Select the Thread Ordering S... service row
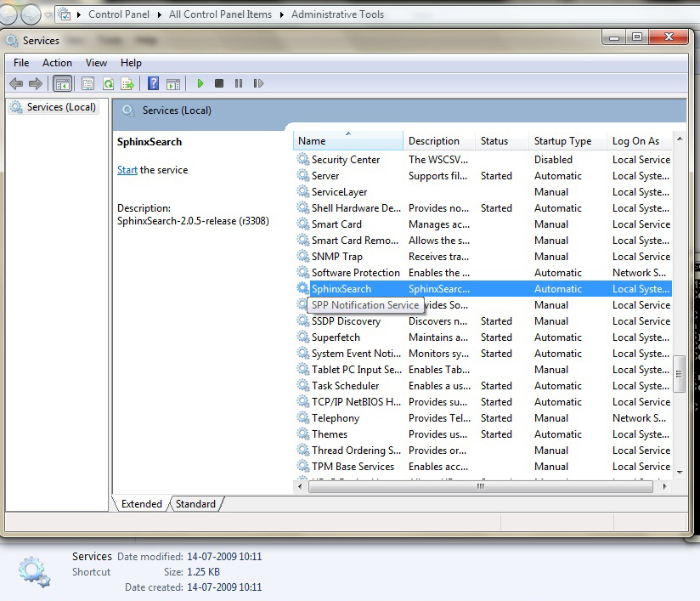700x601 pixels. pyautogui.click(x=483, y=450)
